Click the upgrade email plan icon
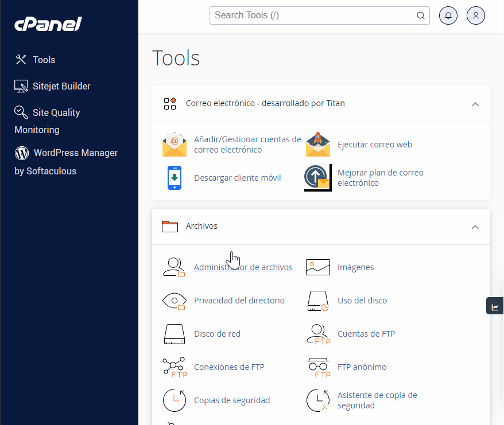The image size is (504, 425). (318, 178)
